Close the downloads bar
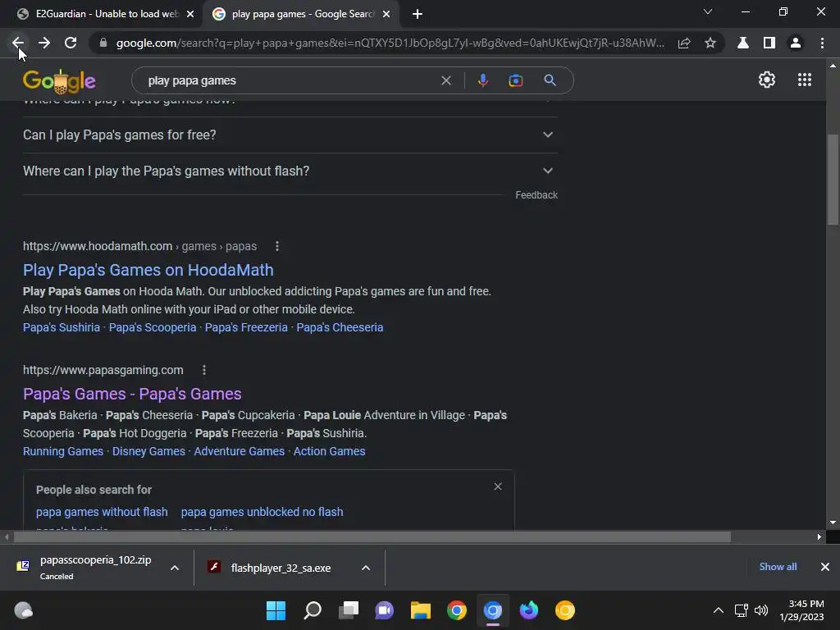The width and height of the screenshot is (840, 630). click(x=825, y=567)
